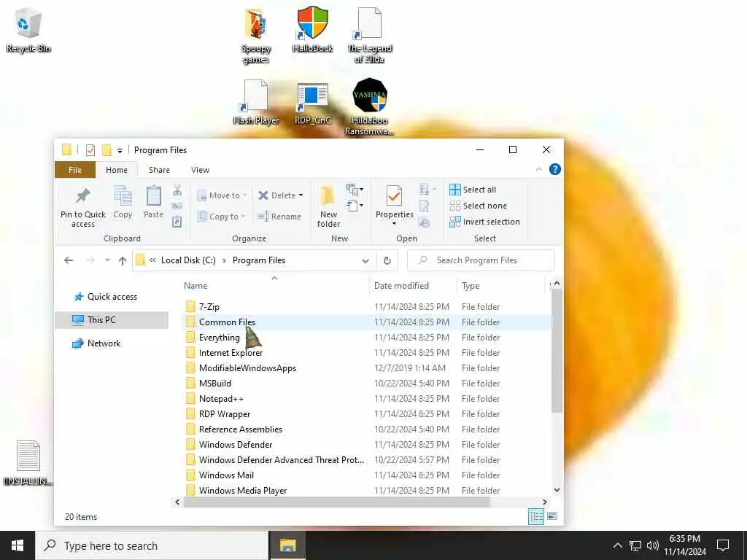Click the History ribbon icon

pyautogui.click(x=425, y=222)
